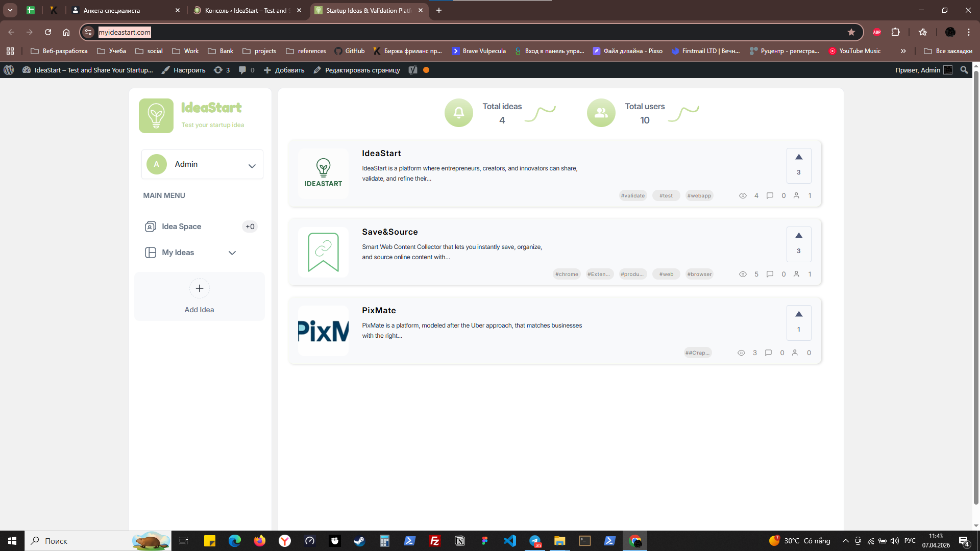980x551 pixels.
Task: Upvote the Save&Source idea
Action: coord(799,236)
